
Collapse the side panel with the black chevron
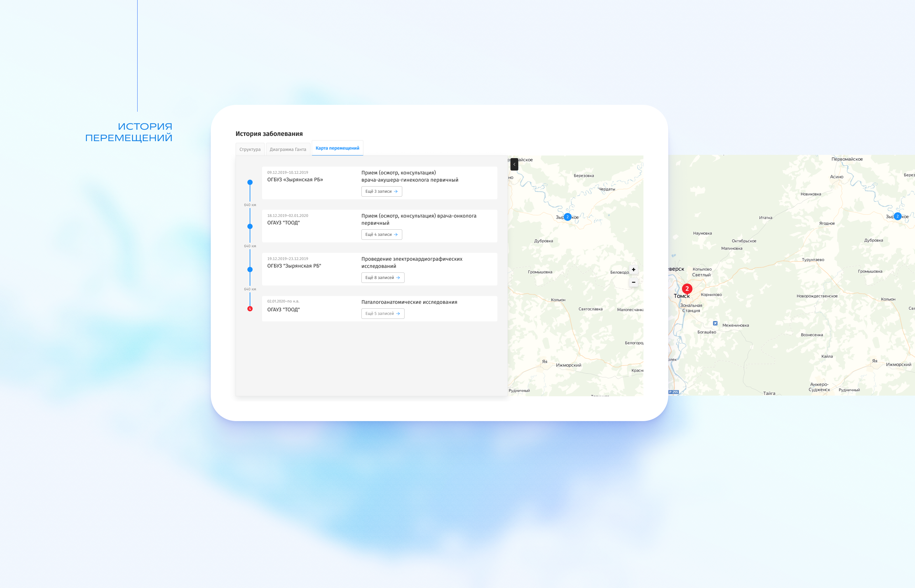(514, 164)
